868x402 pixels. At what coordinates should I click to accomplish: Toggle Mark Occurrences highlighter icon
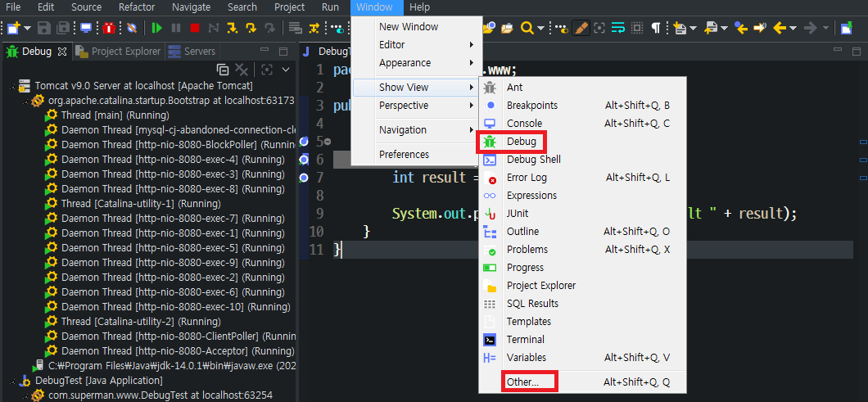[581, 28]
